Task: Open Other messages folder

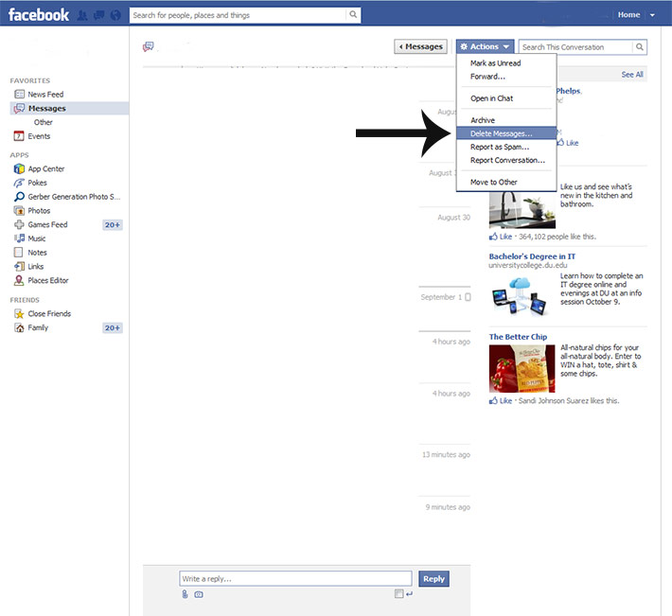Action: pos(44,122)
